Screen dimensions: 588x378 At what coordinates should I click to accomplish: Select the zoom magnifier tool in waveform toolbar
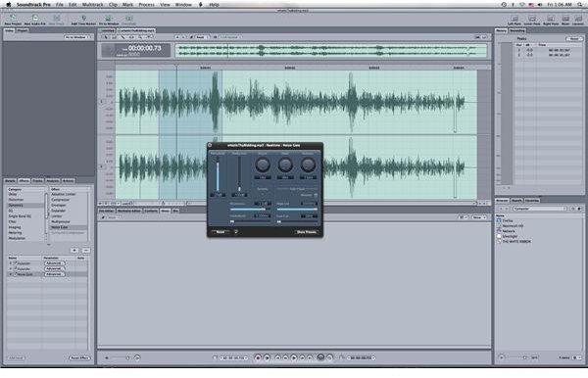[x=140, y=37]
